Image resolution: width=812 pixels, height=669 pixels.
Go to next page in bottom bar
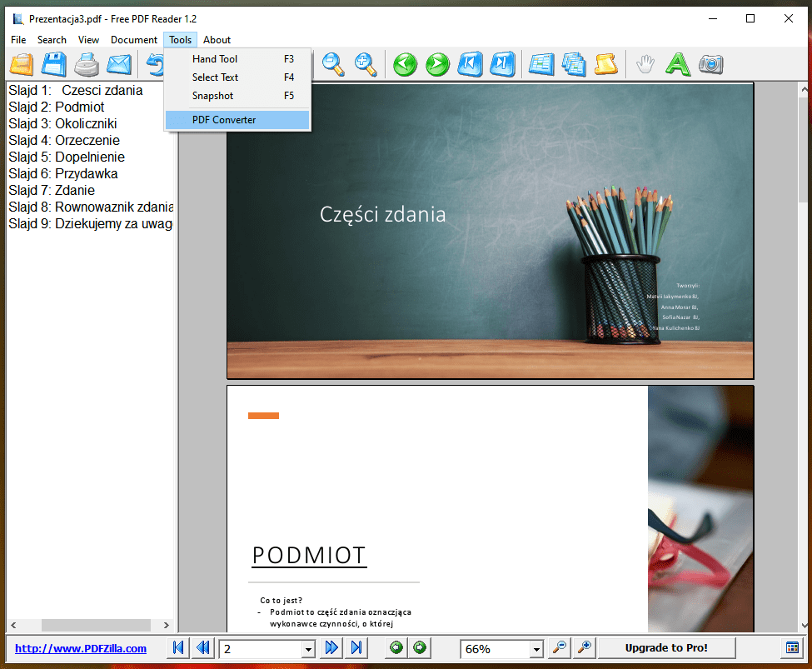[x=331, y=647]
